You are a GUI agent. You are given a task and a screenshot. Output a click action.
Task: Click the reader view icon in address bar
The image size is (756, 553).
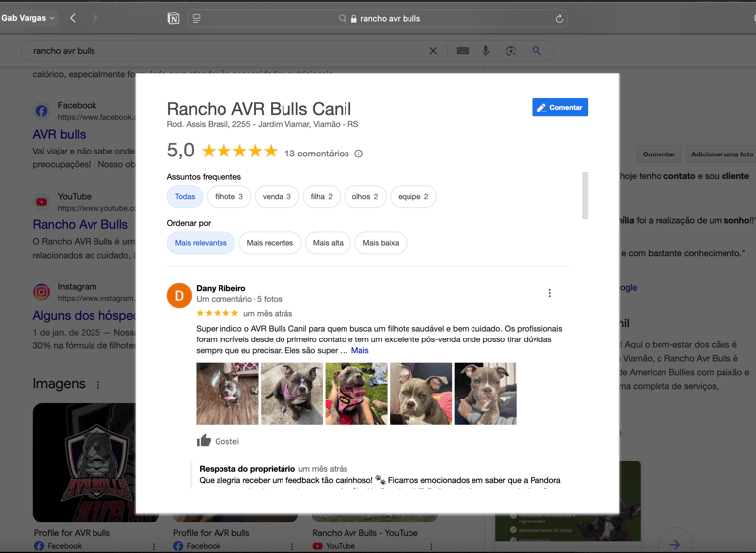196,19
